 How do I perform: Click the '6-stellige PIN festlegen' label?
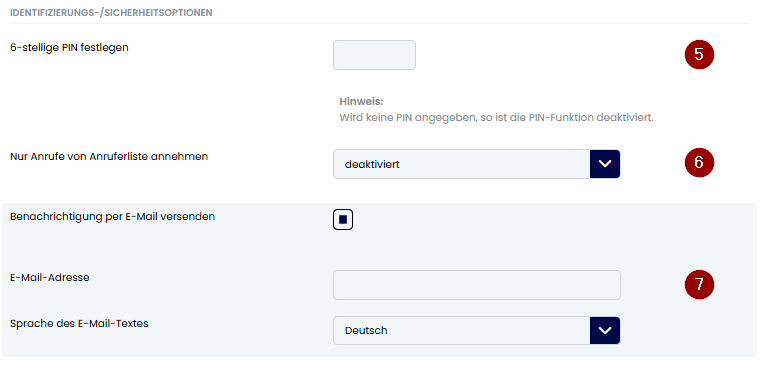[x=69, y=48]
